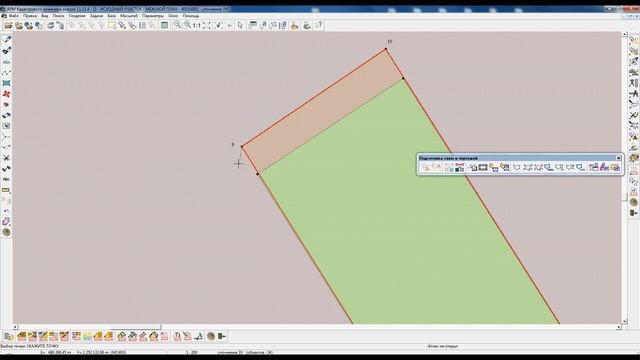
Task: Click the purple figure icon in floating panel
Action: click(x=604, y=167)
